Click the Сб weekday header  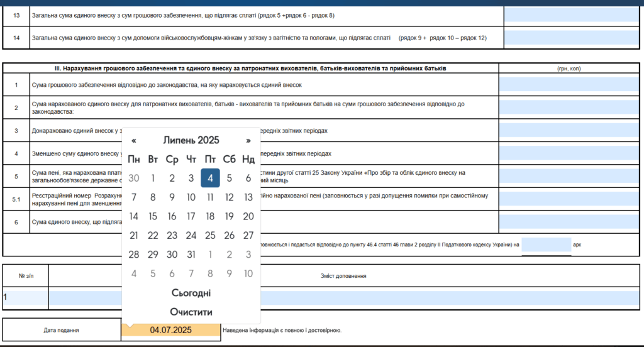coord(229,159)
